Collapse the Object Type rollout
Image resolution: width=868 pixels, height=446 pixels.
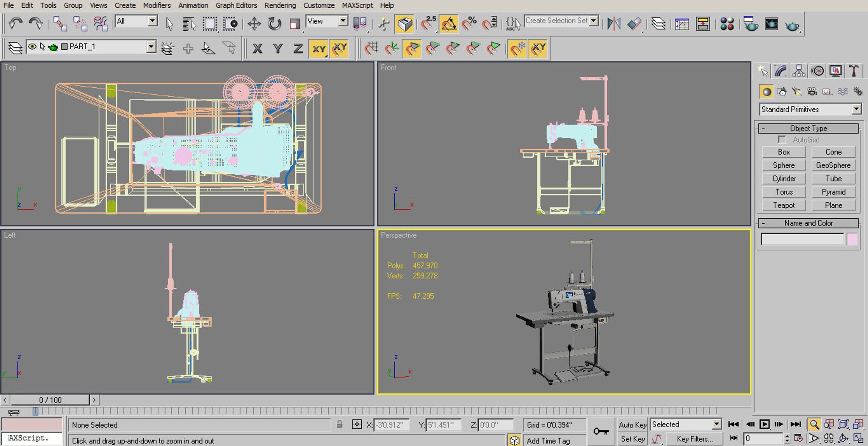808,128
